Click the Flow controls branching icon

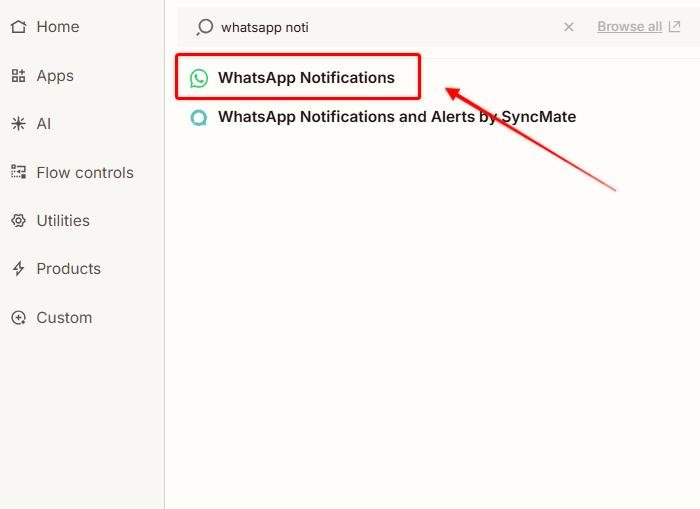point(18,172)
